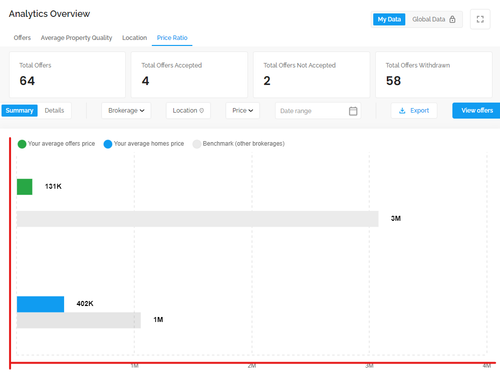Open the Average Property Quality tab
The height and width of the screenshot is (382, 500).
[76, 38]
